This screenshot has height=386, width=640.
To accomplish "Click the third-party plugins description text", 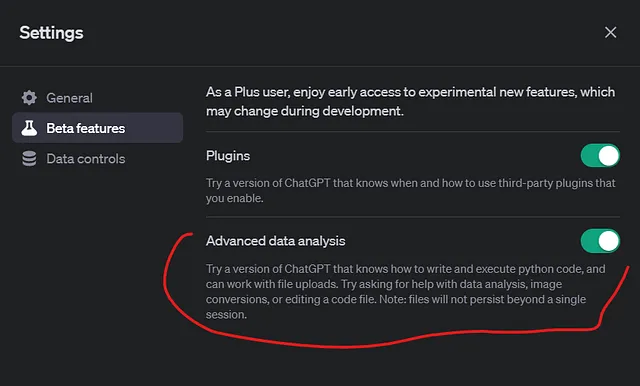I will [x=410, y=191].
